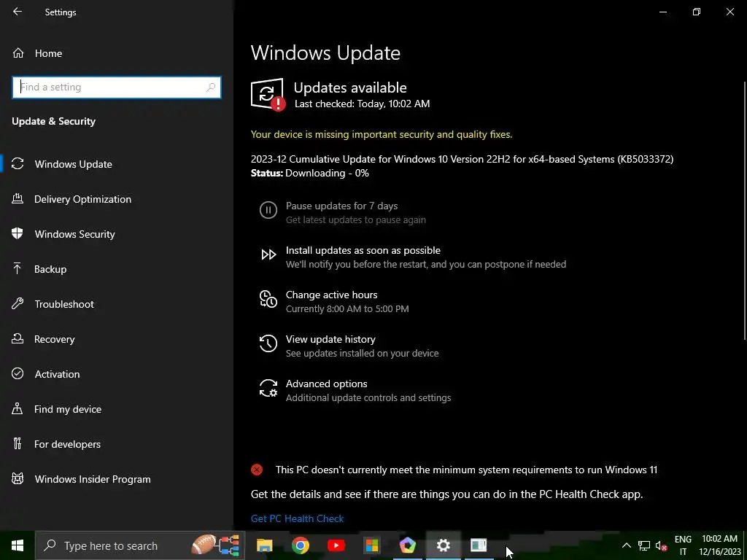Click the Find my device locator icon
This screenshot has height=560, width=747.
18,408
